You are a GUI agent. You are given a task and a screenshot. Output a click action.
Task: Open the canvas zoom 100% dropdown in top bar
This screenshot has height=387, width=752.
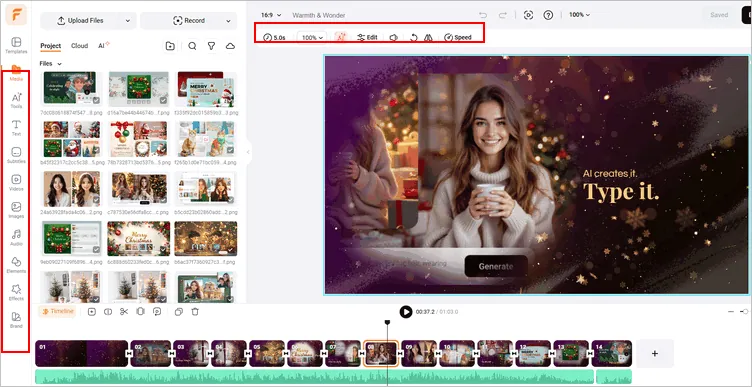[579, 15]
